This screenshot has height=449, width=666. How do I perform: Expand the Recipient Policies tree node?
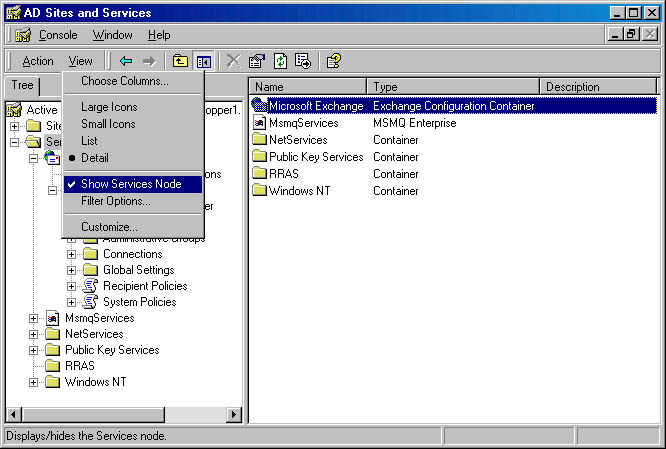coord(71,286)
